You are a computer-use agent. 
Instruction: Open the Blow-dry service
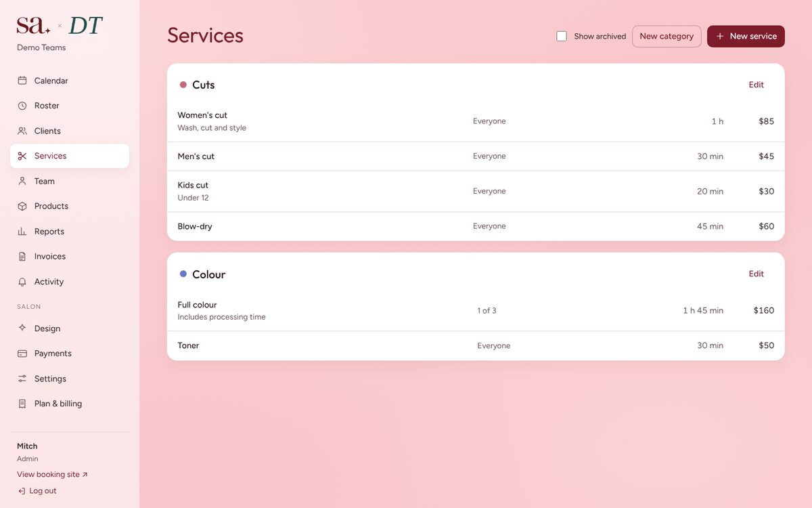pyautogui.click(x=476, y=226)
